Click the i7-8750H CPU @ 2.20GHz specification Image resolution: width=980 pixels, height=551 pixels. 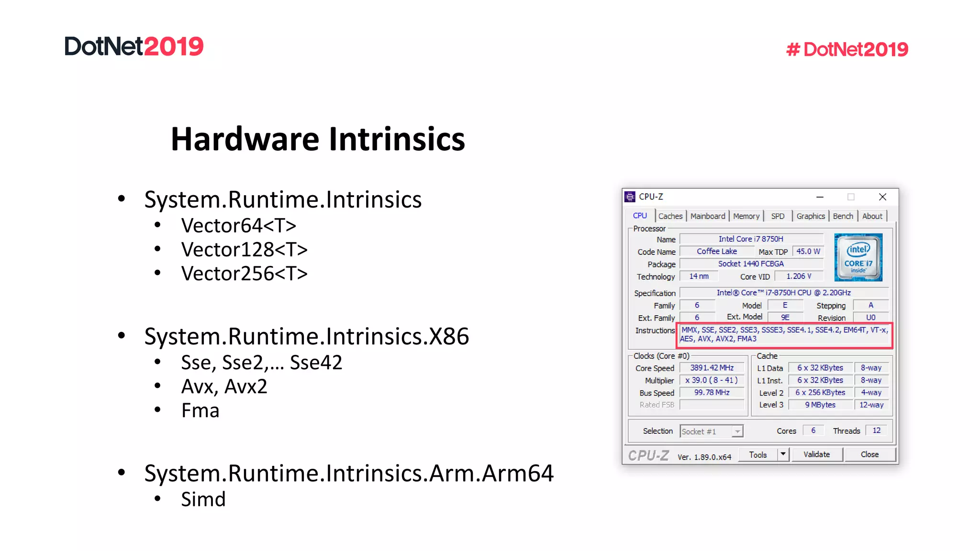(x=784, y=292)
